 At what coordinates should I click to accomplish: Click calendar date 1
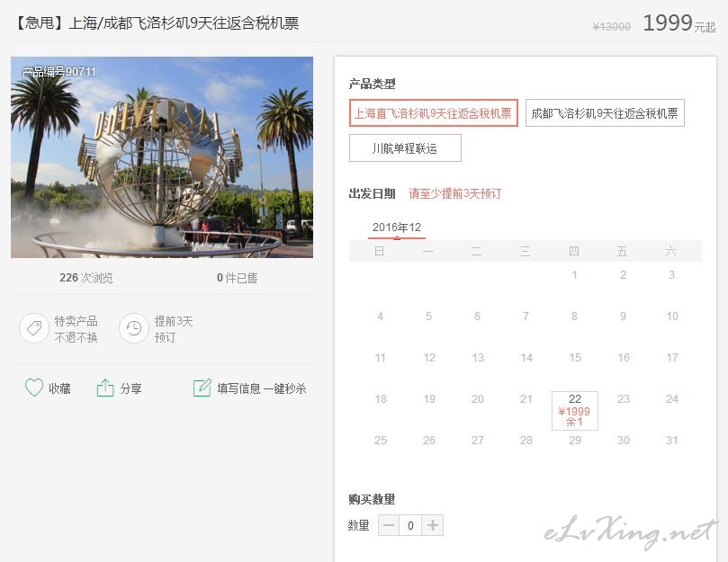coord(574,275)
